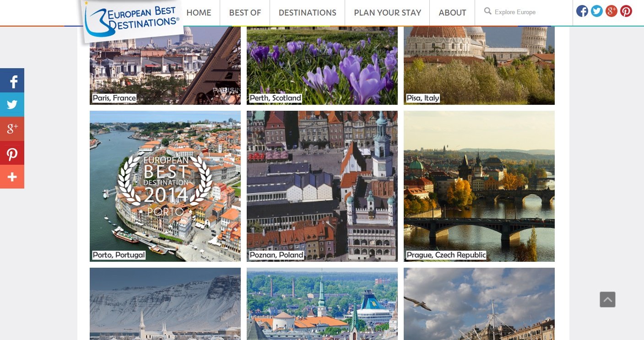Open the Best Of menu
644x340 pixels.
click(245, 13)
